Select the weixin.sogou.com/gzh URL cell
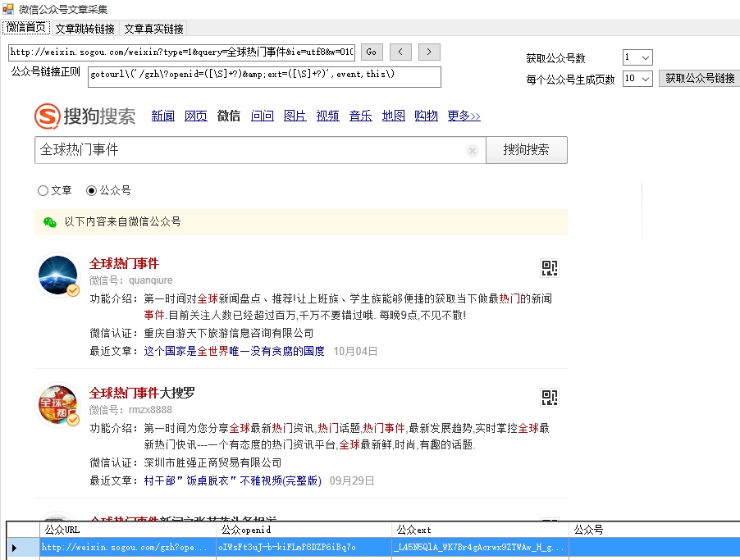 coord(128,548)
